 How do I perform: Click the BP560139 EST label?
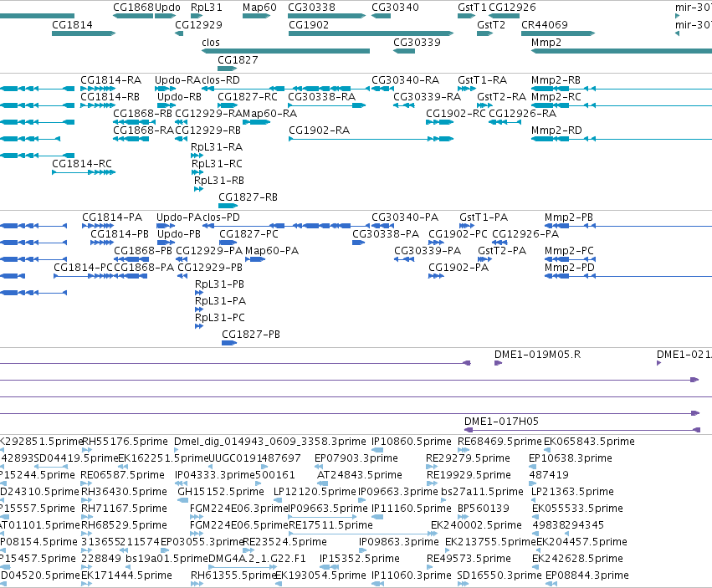coord(484,508)
